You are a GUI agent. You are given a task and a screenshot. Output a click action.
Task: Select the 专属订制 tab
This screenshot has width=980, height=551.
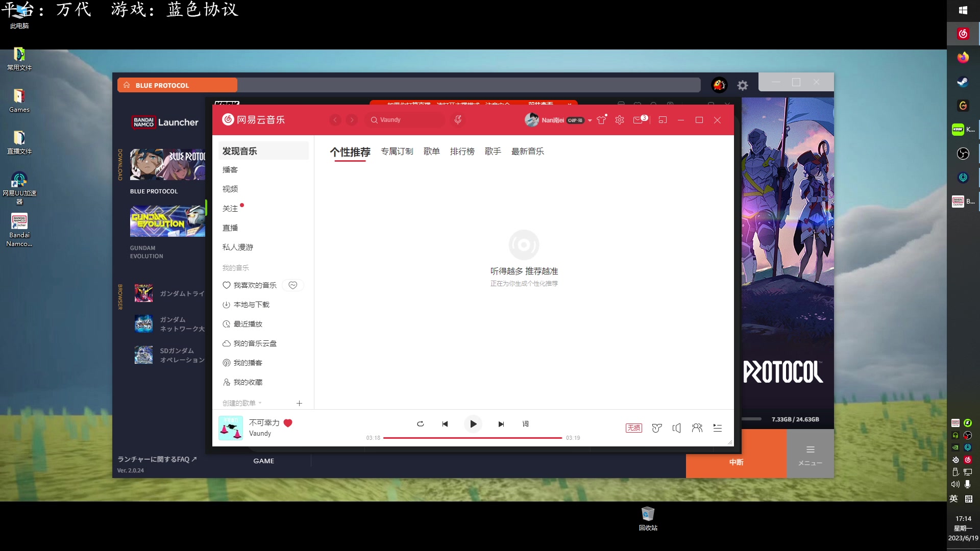click(x=397, y=152)
